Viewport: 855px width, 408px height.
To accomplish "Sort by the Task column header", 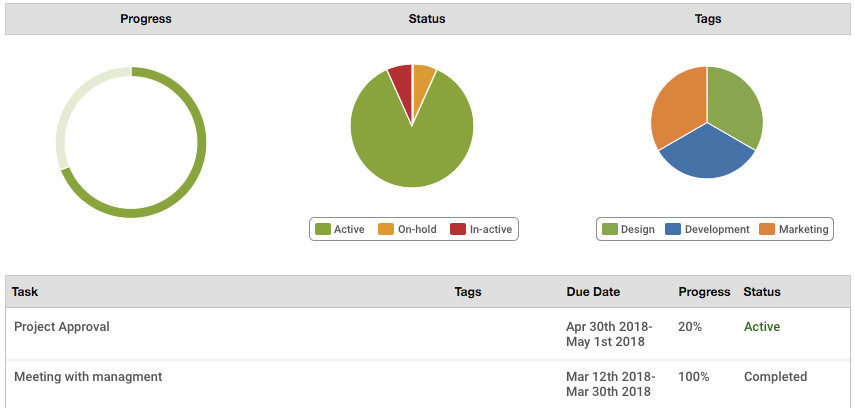I will 25,292.
